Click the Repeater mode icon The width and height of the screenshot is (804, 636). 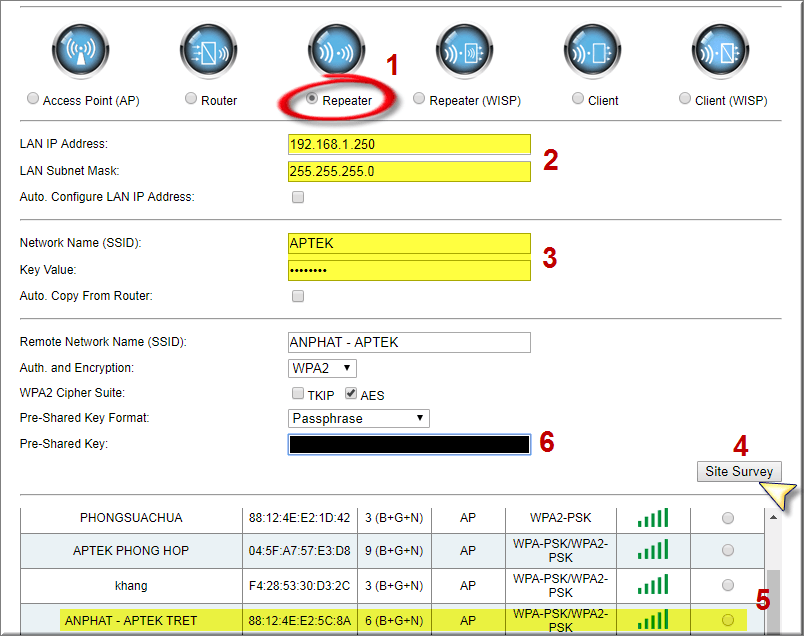click(x=336, y=49)
